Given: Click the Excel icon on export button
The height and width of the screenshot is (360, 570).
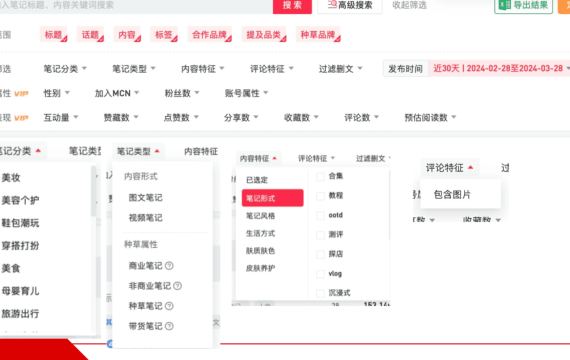Looking at the screenshot, I should click(x=505, y=5).
